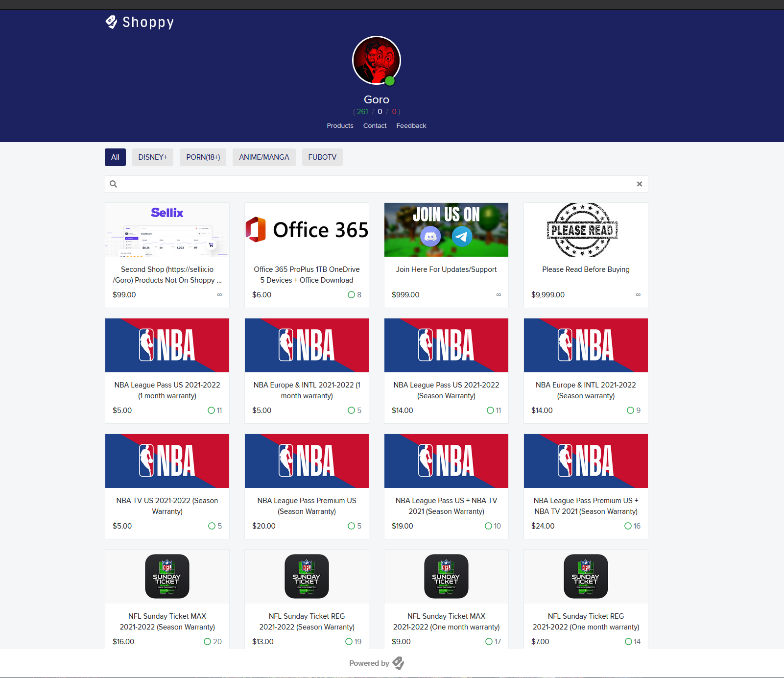This screenshot has width=784, height=678.
Task: Open the Please Read stamp thumbnail
Action: tap(586, 230)
